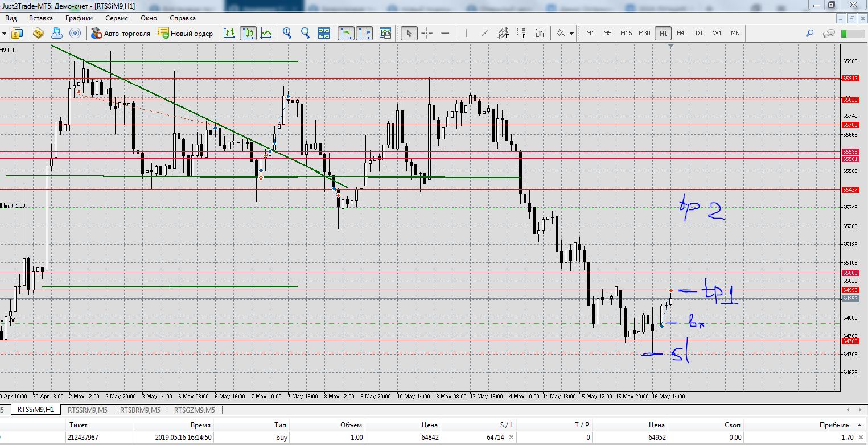Open the Navigator panel icon
Screen dimensions: 868x445
coord(39,33)
